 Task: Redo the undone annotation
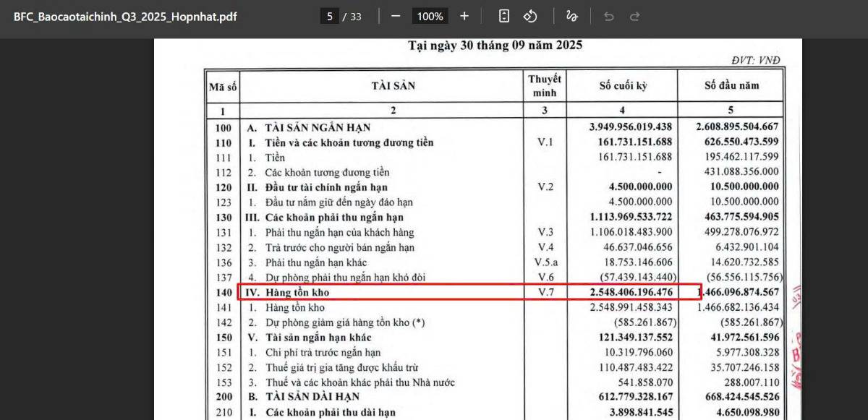[x=634, y=16]
